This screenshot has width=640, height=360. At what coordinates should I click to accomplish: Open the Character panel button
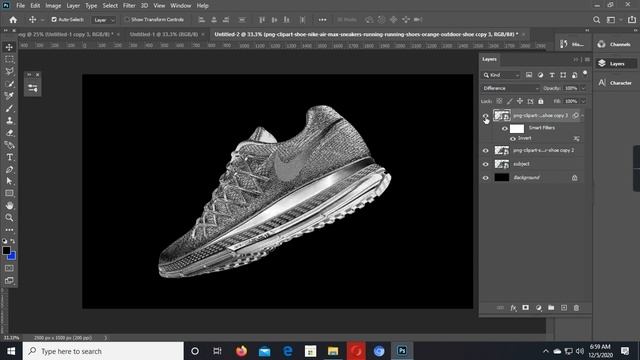(616, 83)
